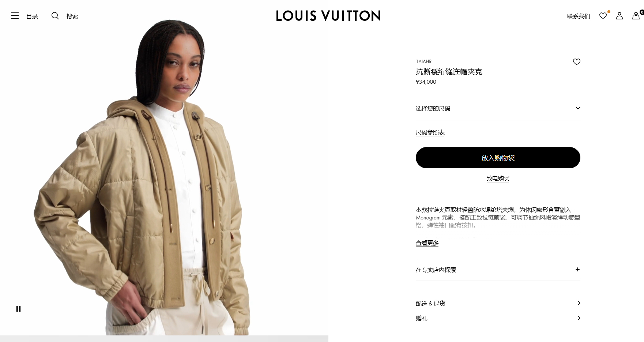Expand the 选择您的尺码 size dropdown
The image size is (644, 342).
[x=498, y=108]
